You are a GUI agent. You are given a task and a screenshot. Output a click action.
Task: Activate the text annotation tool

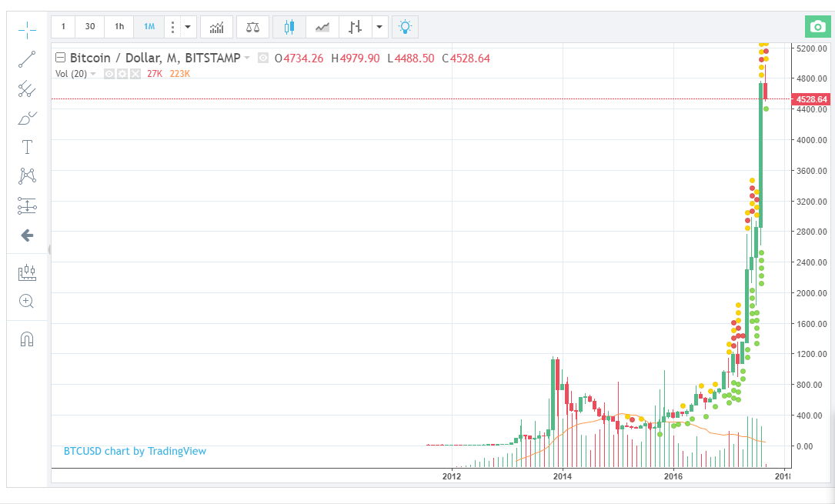point(27,147)
